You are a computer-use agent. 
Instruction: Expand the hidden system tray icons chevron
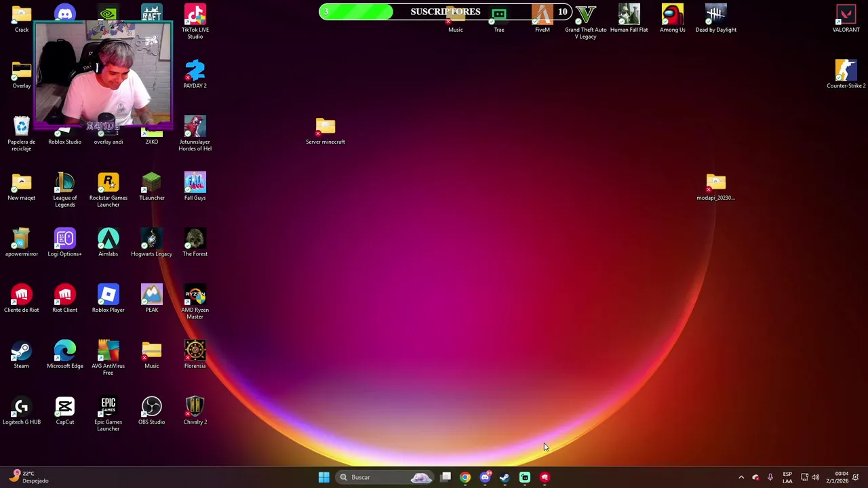[x=741, y=477]
